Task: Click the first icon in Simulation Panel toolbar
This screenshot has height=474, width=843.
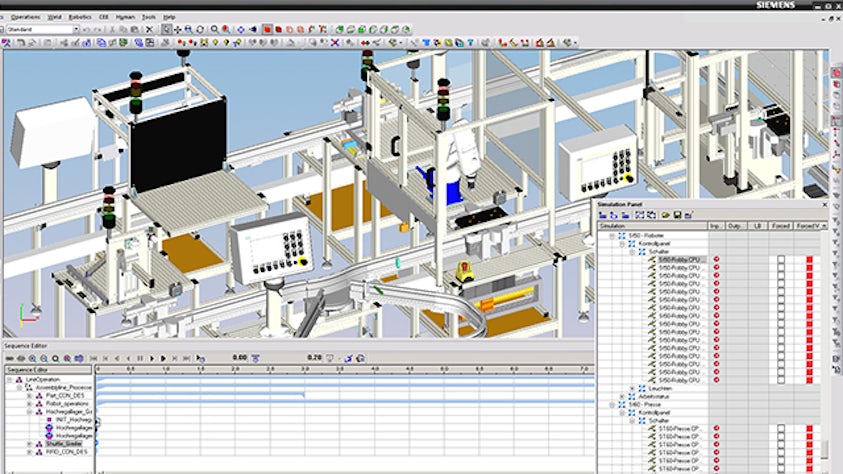Action: [603, 215]
